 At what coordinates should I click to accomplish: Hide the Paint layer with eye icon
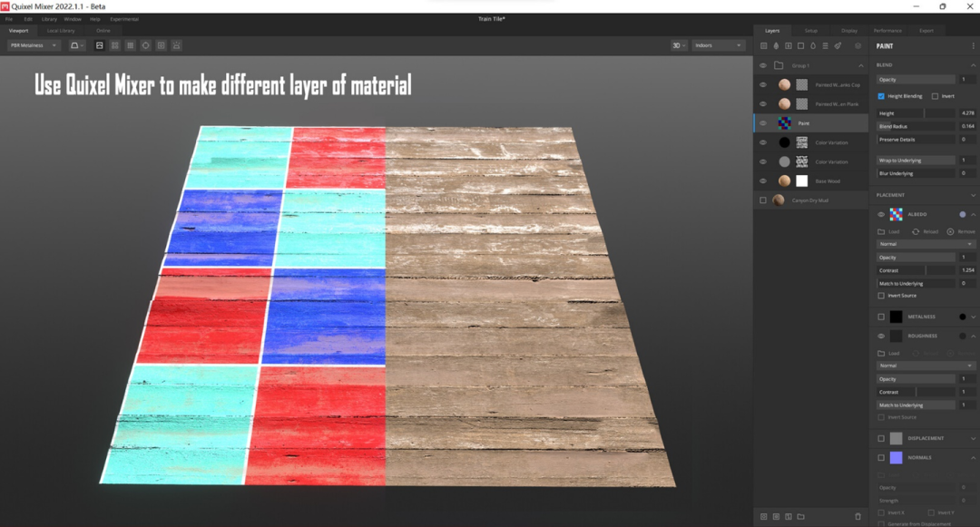[x=763, y=123]
